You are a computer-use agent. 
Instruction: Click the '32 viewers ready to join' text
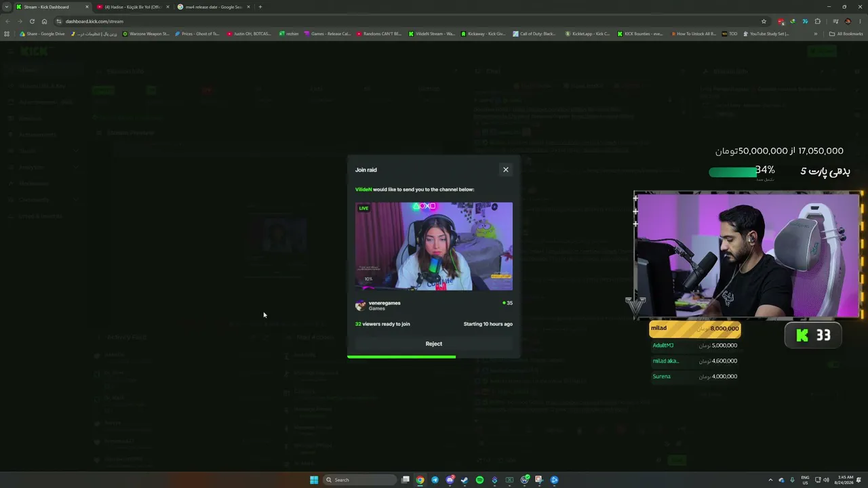(382, 324)
